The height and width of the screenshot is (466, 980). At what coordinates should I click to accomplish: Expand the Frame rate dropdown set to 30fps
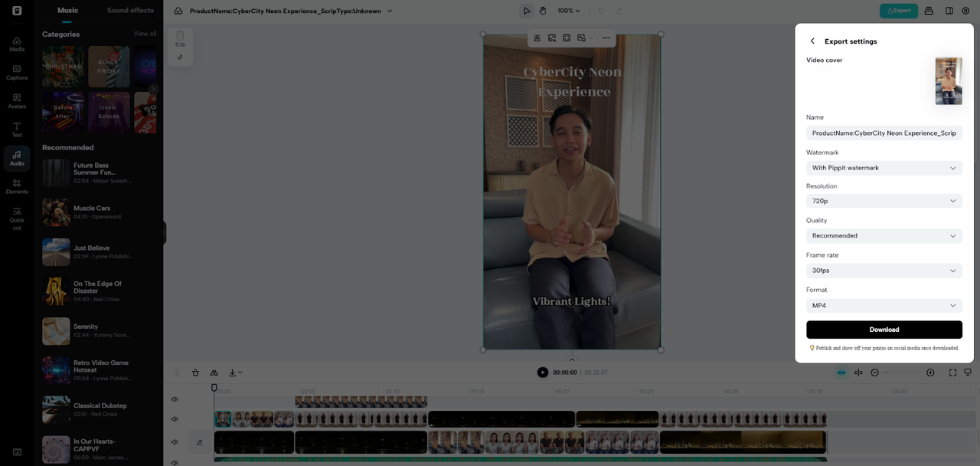coord(884,270)
